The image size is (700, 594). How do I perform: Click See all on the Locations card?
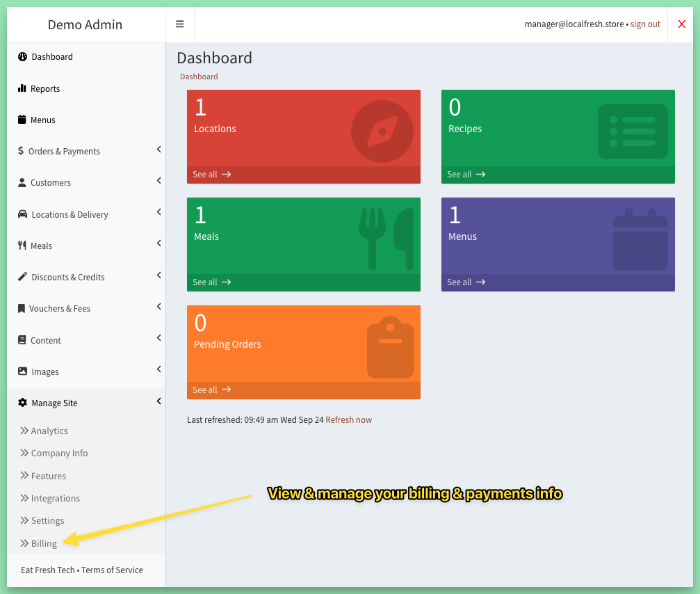coord(211,174)
